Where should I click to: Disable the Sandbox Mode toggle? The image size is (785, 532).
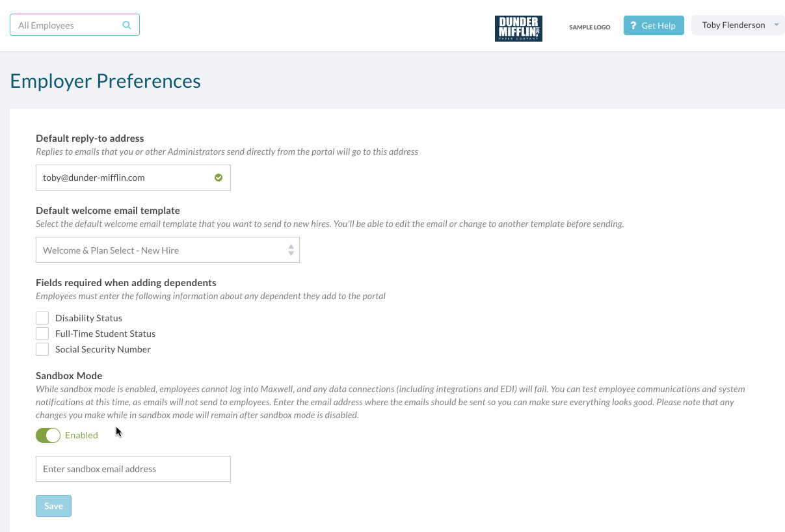coord(48,435)
